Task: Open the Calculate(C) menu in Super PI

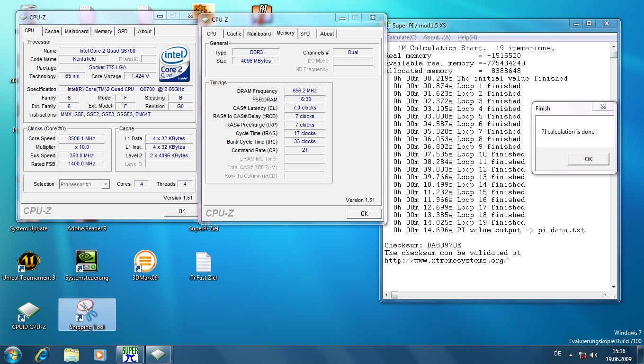Action: click(402, 37)
